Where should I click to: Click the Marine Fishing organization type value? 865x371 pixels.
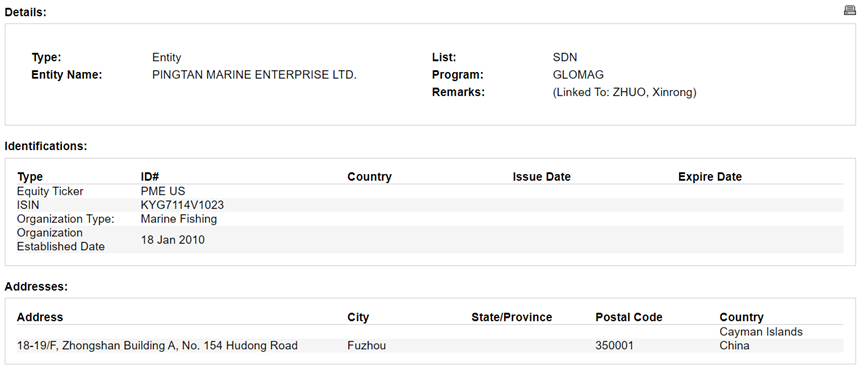coord(179,219)
